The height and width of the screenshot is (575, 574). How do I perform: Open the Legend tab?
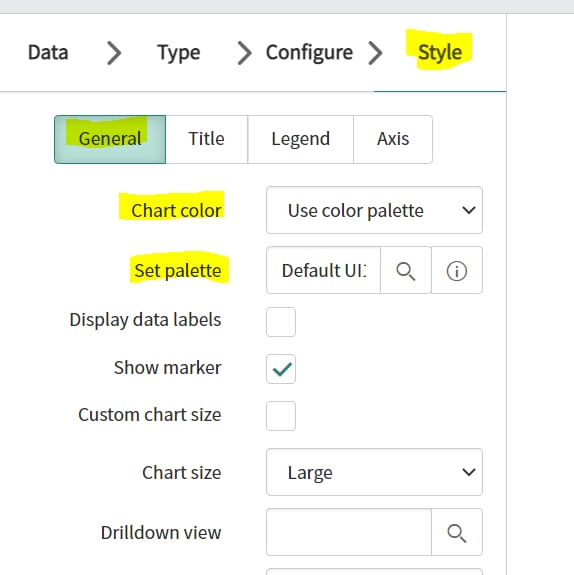(x=300, y=139)
